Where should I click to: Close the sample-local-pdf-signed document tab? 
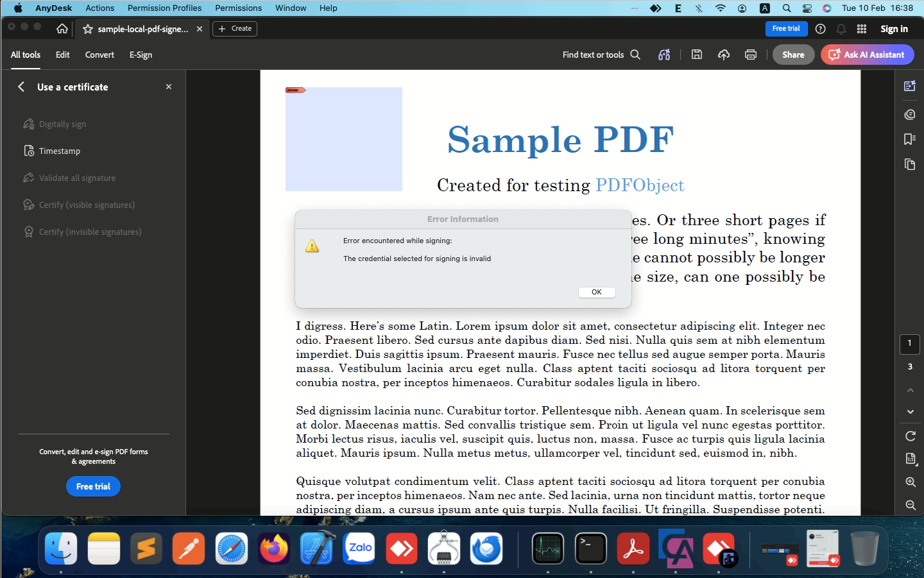coord(200,29)
